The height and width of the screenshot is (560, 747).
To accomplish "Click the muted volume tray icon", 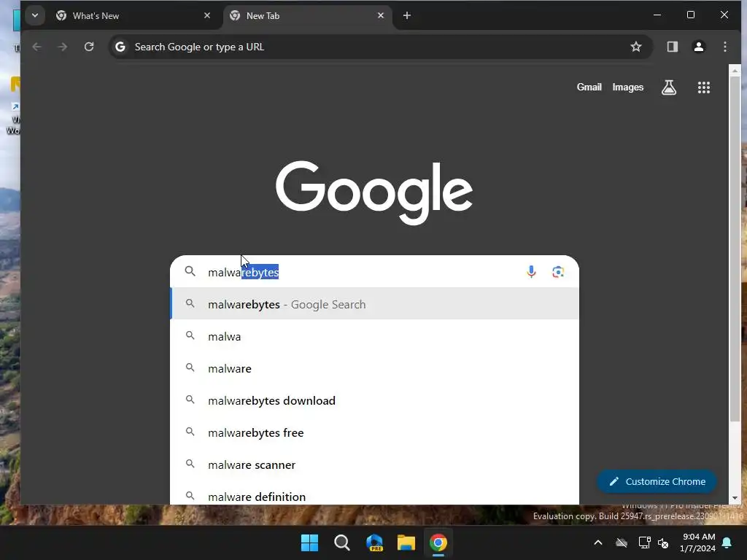I will pos(663,542).
